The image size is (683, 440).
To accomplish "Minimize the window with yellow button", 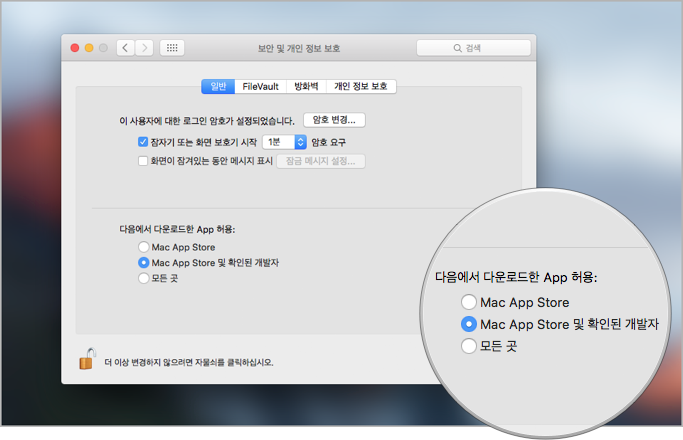I will [x=89, y=48].
